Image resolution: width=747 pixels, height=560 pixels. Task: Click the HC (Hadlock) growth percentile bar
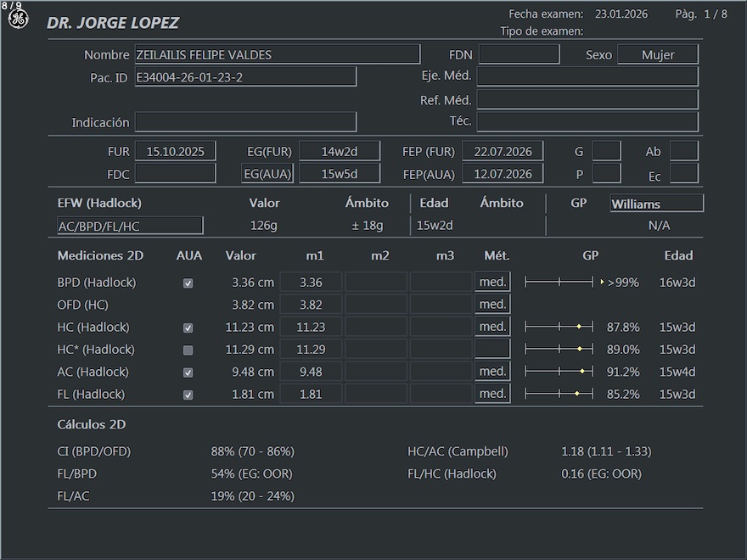pos(559,327)
